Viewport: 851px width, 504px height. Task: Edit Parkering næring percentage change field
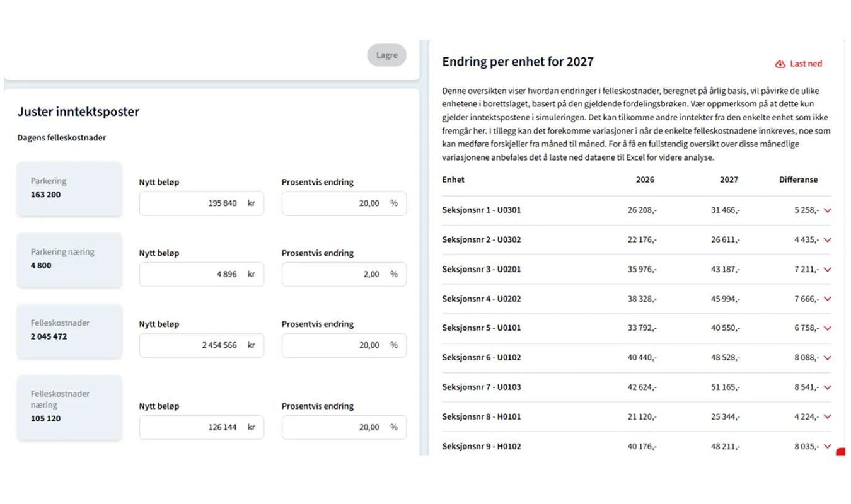[x=344, y=275]
